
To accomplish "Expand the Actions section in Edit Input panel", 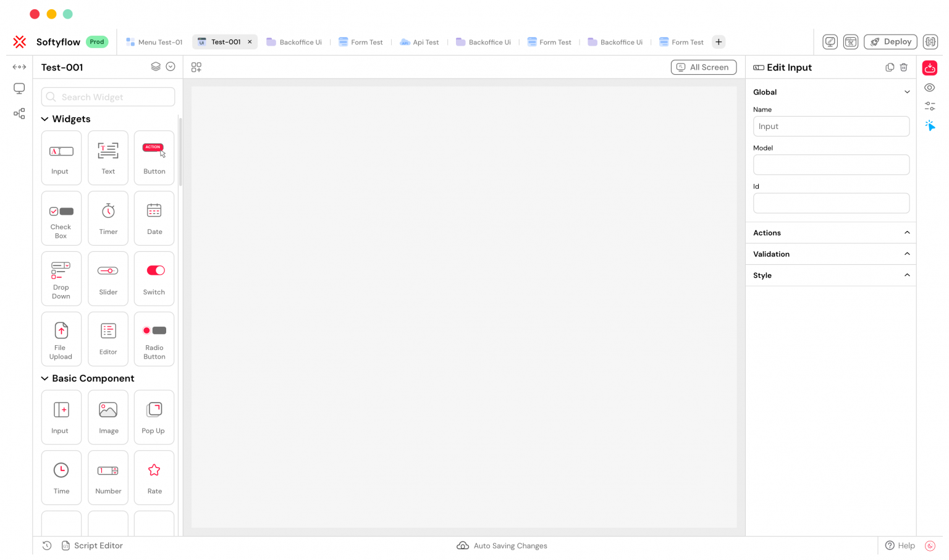I will pos(907,233).
